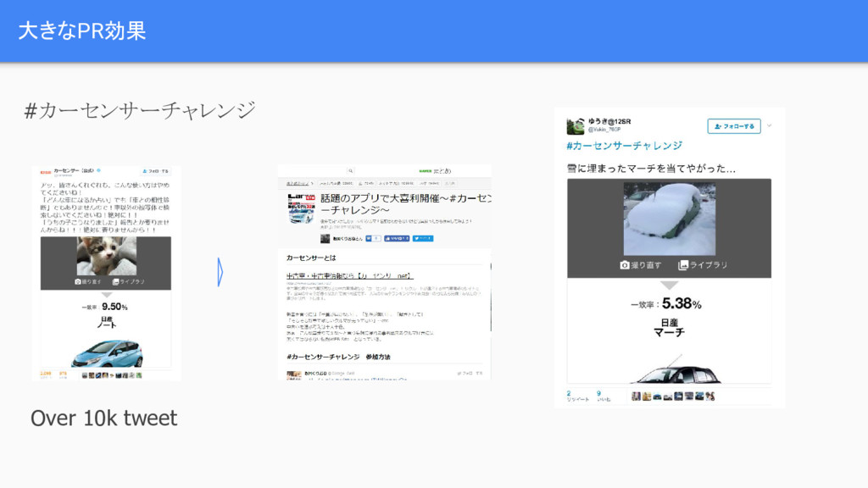Viewport: 868px width, 488px height.
Task: Click the ライブラリ icon under the kitten photo
Action: (115, 281)
